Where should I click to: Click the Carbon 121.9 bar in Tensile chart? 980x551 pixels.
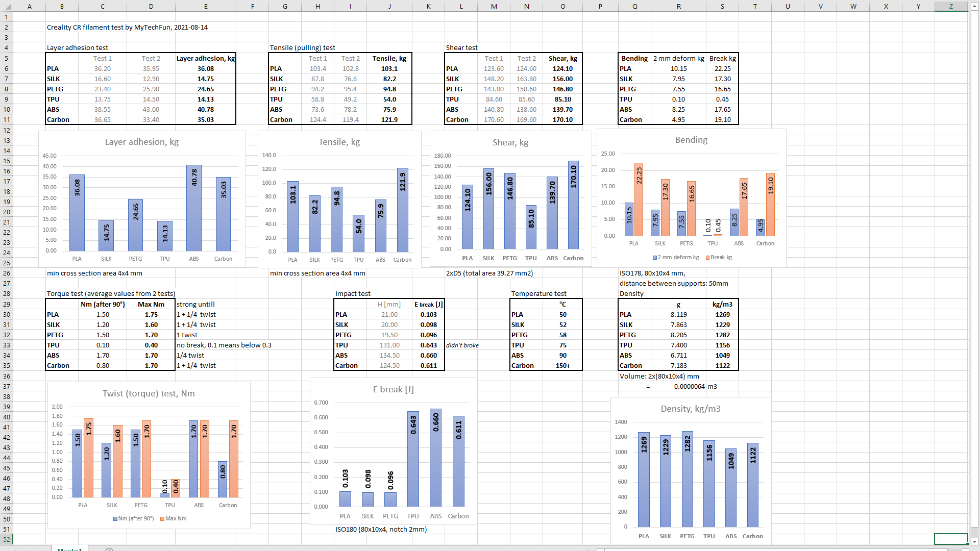click(403, 210)
